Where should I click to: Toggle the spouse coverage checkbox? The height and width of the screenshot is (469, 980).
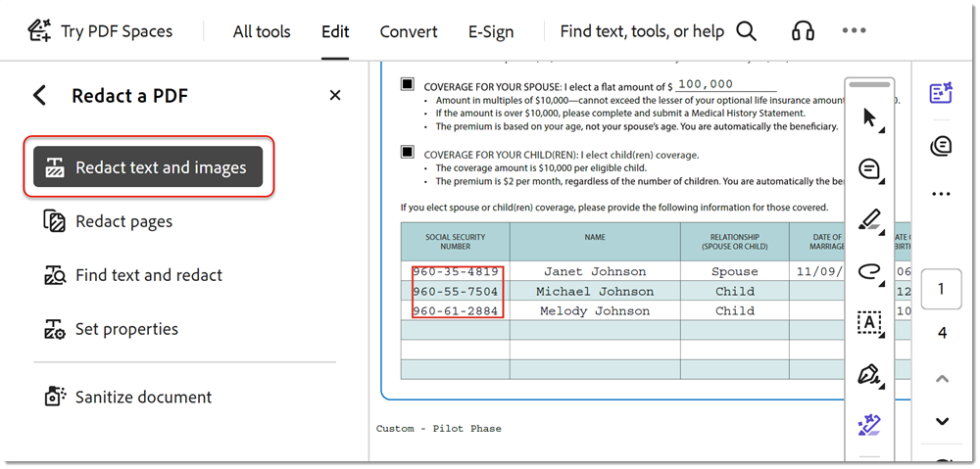408,83
